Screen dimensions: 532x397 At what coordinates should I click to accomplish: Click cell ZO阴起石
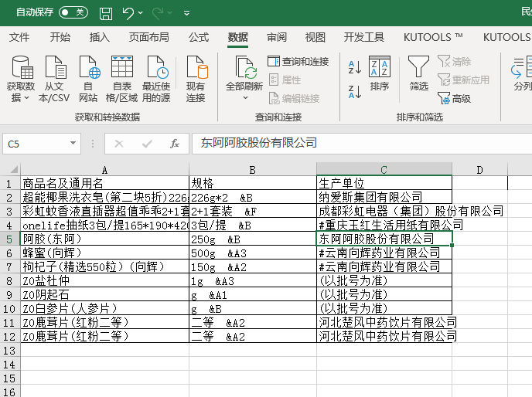(x=104, y=294)
